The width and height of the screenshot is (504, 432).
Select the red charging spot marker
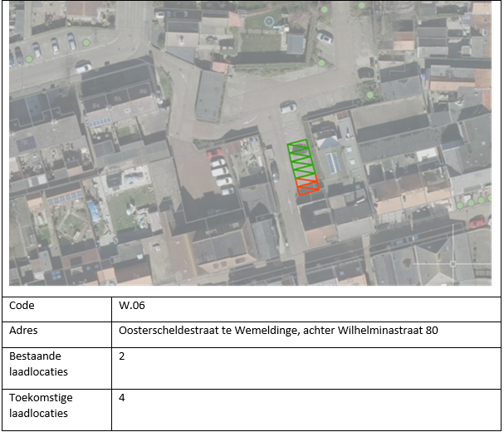(x=307, y=185)
